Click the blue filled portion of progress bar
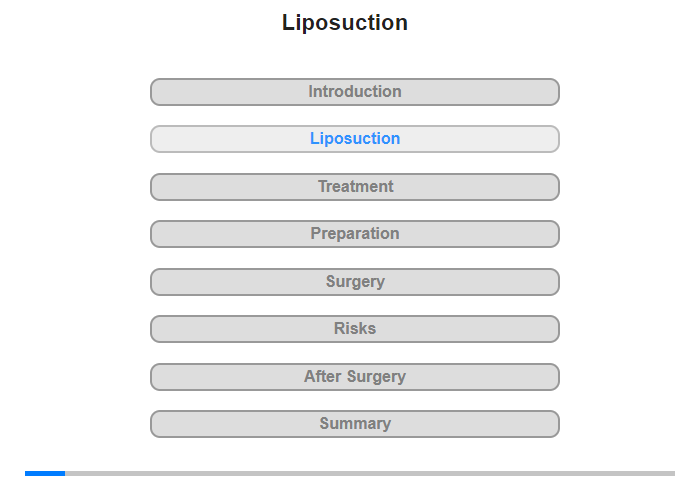Screen dimensions: 700x480 45,473
